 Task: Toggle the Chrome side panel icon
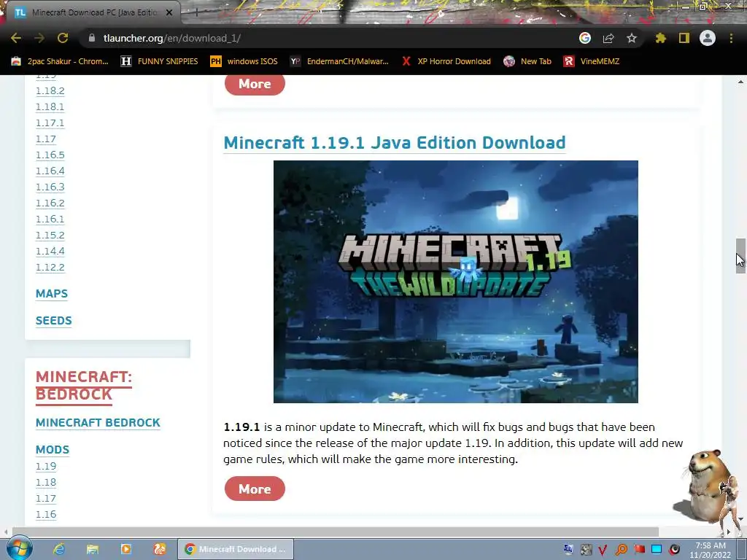click(x=684, y=38)
